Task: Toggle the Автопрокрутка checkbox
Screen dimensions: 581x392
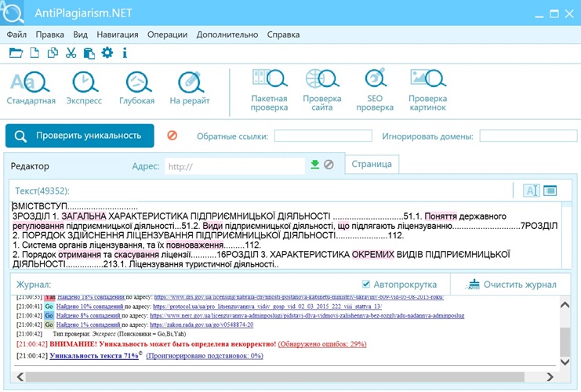Action: tap(365, 284)
